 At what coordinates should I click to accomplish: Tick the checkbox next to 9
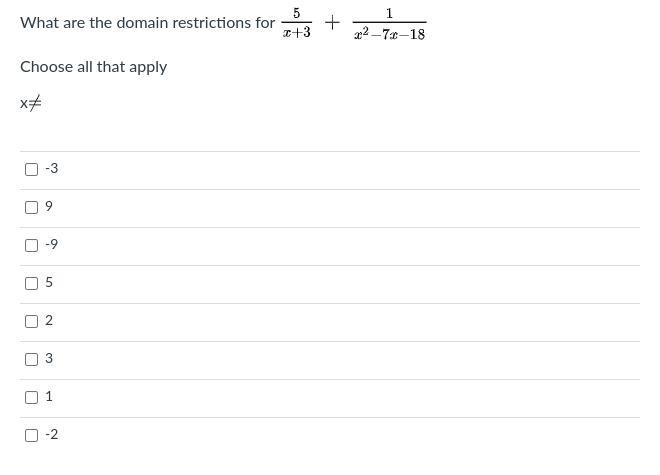coord(31,207)
